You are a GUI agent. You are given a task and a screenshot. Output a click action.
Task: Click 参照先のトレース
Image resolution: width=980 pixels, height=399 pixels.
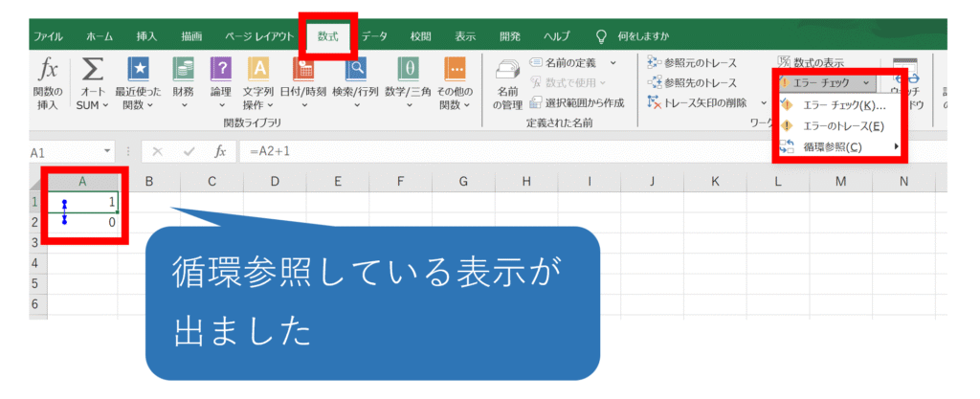pyautogui.click(x=692, y=83)
